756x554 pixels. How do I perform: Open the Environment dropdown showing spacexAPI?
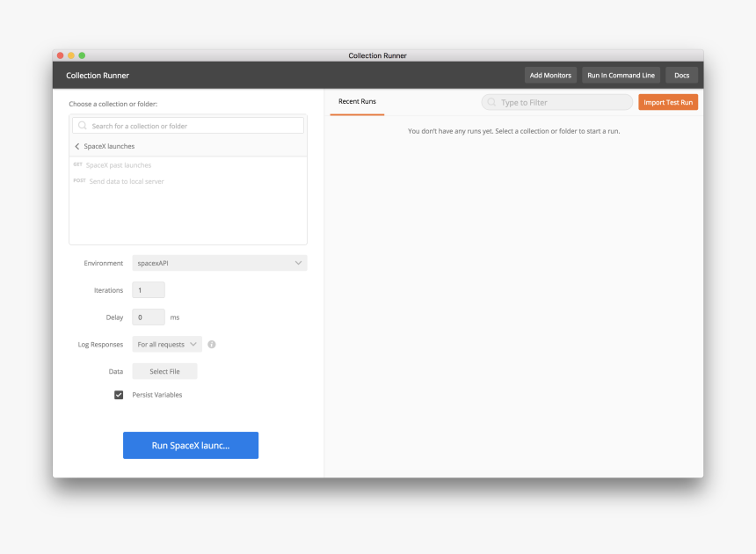pos(220,263)
